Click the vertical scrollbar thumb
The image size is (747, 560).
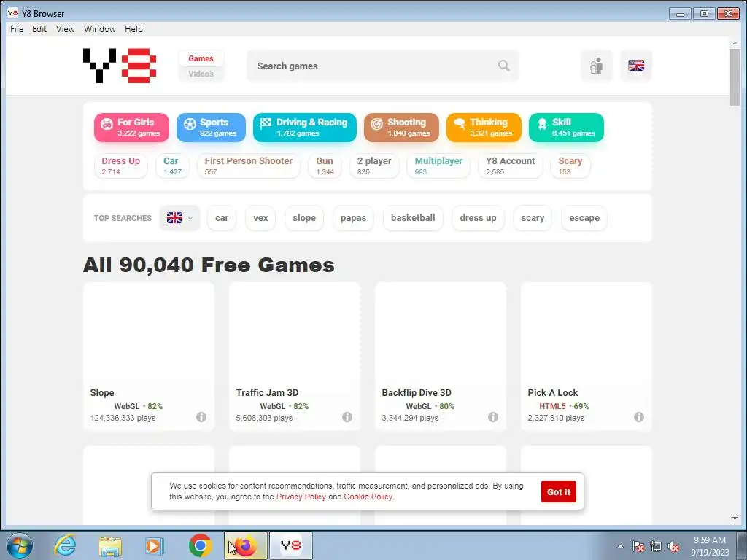(735, 76)
